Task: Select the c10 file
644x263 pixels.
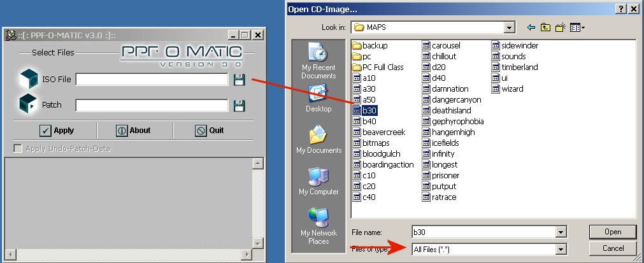Action: point(364,175)
